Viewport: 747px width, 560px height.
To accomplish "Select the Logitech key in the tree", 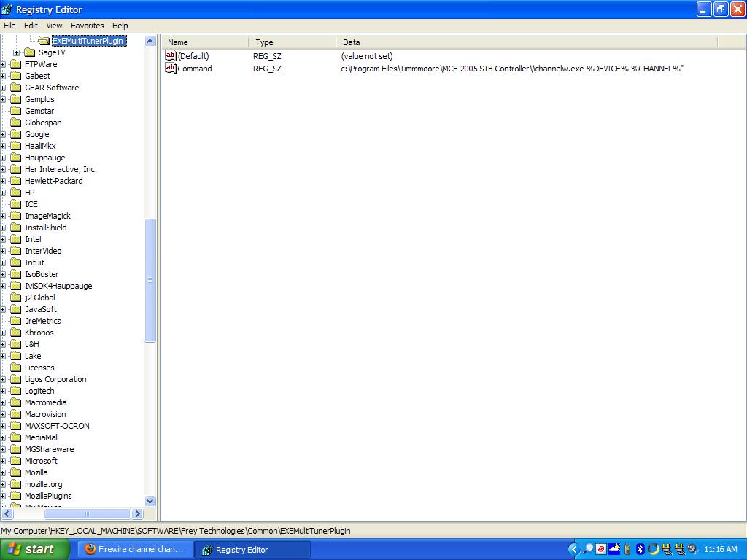I will (x=39, y=391).
